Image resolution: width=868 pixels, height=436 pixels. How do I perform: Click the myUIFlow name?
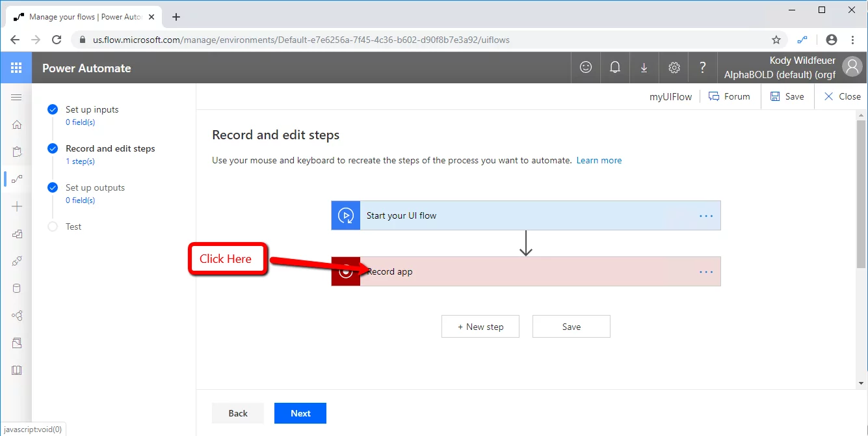670,96
